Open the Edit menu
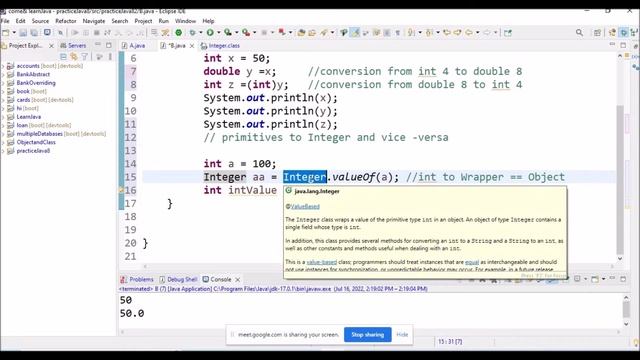640x360 pixels. 20,21
